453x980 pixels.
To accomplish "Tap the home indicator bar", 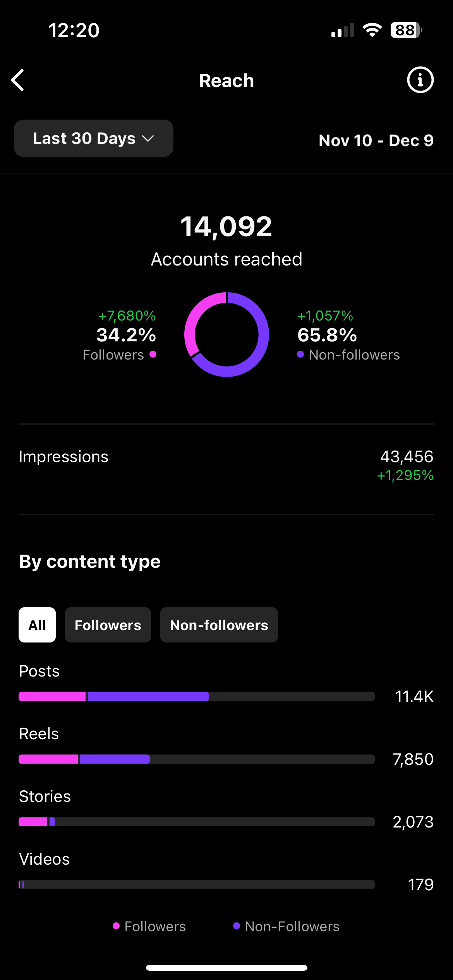I will (x=226, y=968).
